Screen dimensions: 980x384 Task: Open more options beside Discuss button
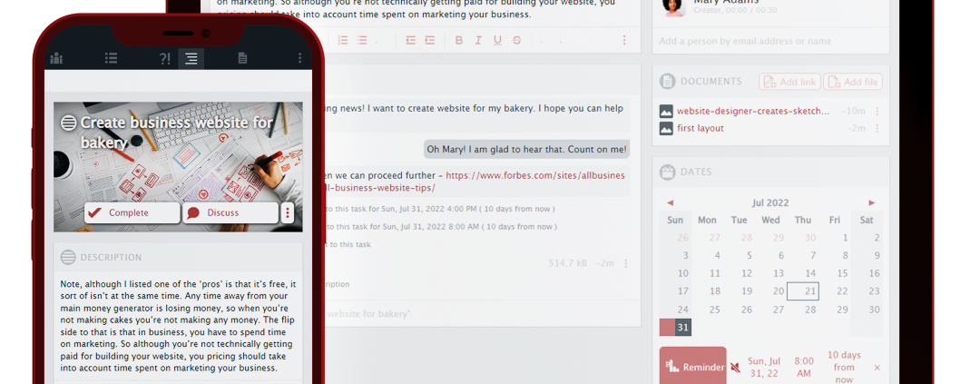click(288, 212)
